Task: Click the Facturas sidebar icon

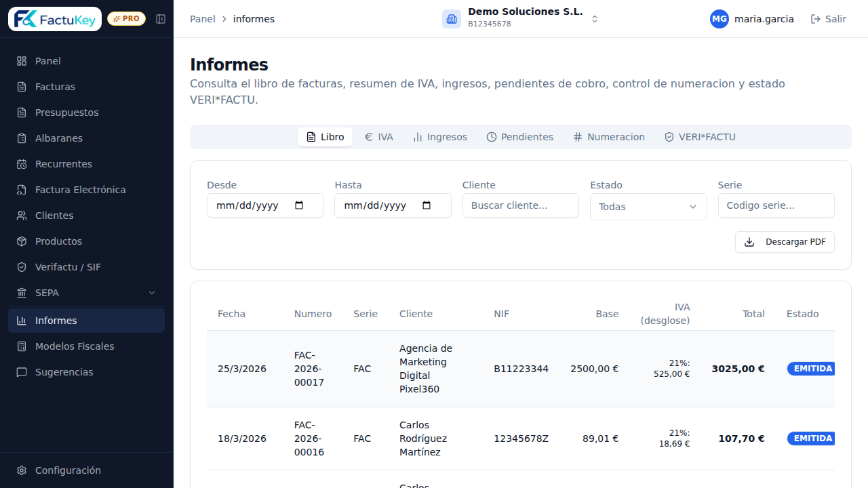Action: tap(22, 87)
